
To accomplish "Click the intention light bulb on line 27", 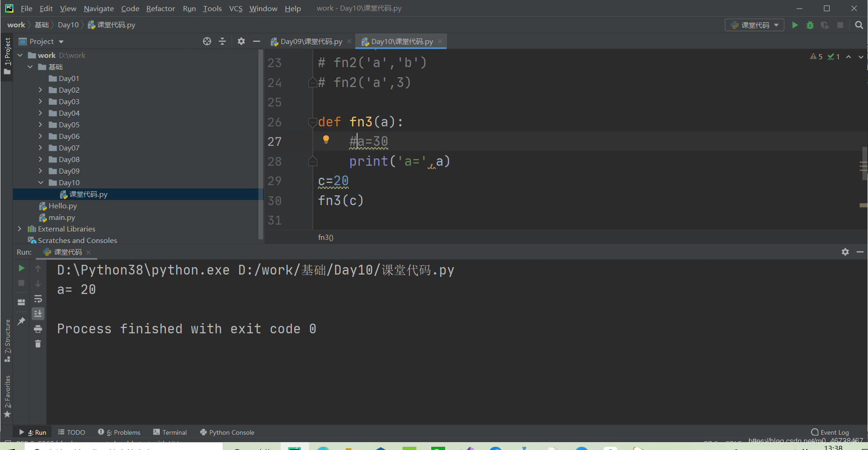I will pyautogui.click(x=326, y=139).
